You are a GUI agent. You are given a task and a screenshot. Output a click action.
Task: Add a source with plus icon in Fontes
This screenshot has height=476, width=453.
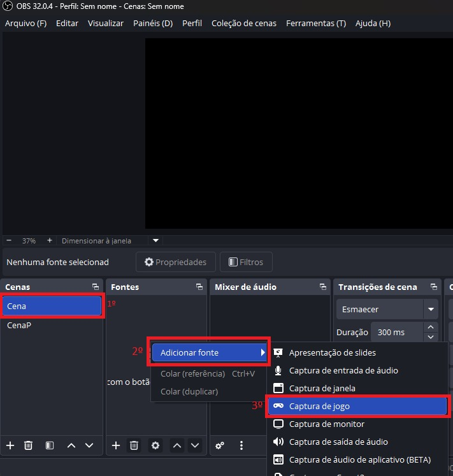pos(116,445)
